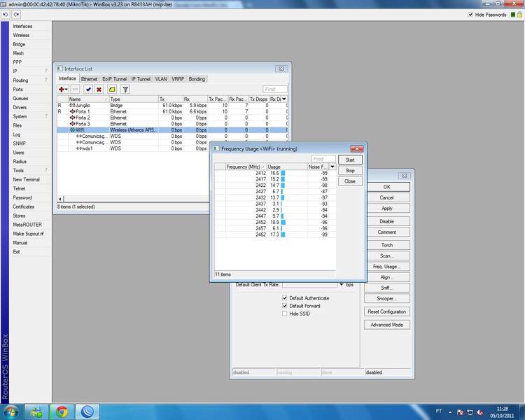This screenshot has width=525, height=420.
Task: Click the Find field in Interface List
Action: click(274, 90)
